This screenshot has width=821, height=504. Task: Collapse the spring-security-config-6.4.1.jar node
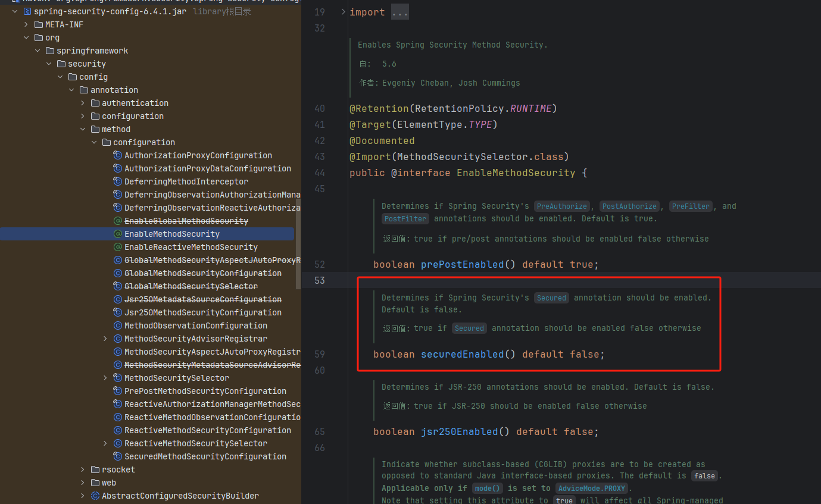(x=15, y=11)
